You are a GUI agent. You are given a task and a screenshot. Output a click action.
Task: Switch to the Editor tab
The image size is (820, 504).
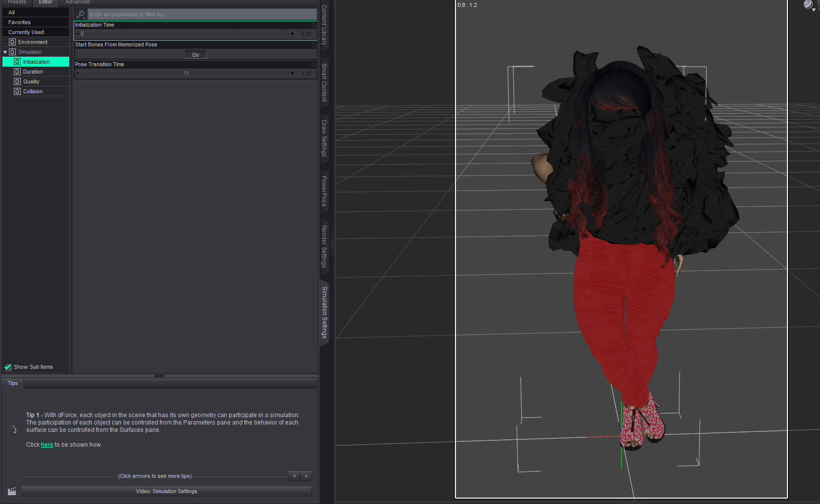[45, 2]
